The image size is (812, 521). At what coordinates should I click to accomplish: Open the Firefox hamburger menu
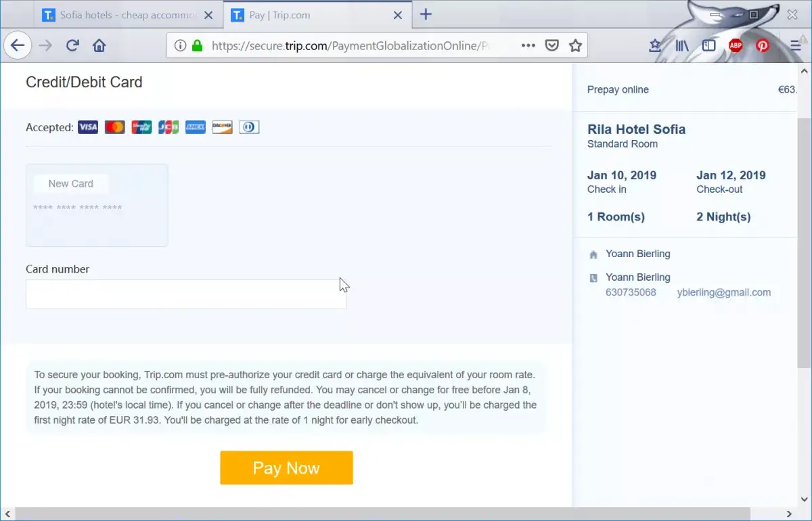pos(795,45)
